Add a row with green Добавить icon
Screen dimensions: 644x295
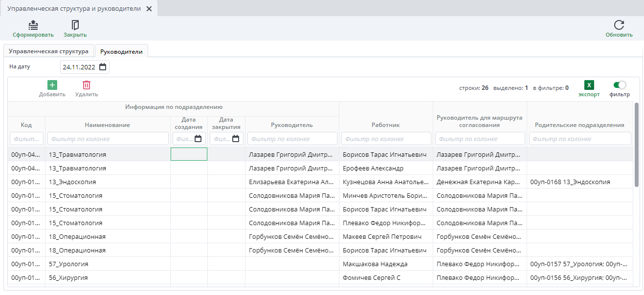(x=52, y=85)
